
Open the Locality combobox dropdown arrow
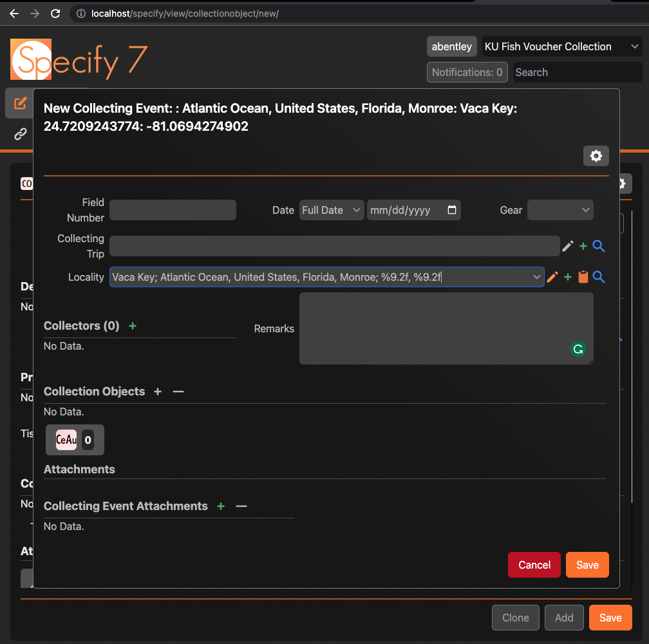tap(537, 277)
